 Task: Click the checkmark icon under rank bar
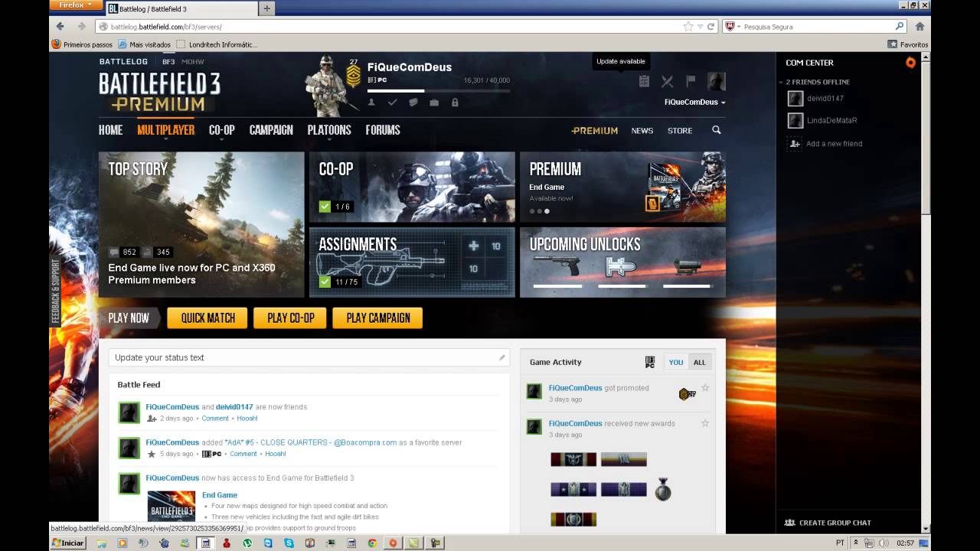(x=392, y=102)
